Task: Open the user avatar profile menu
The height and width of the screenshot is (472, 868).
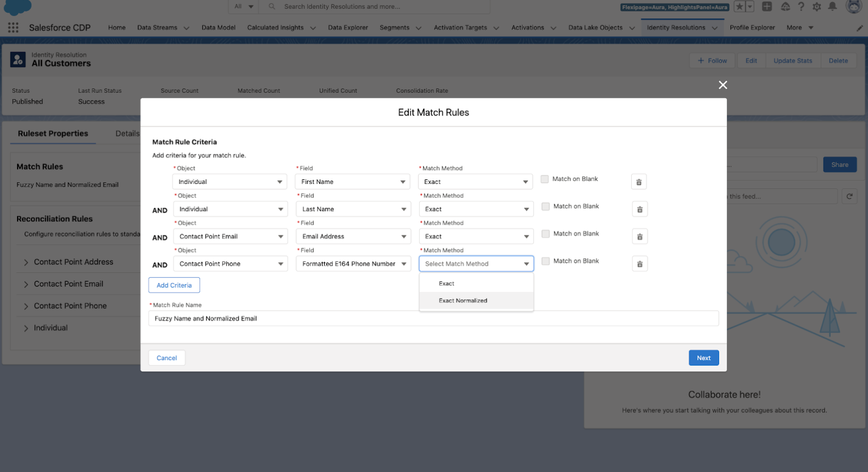Action: [x=854, y=7]
